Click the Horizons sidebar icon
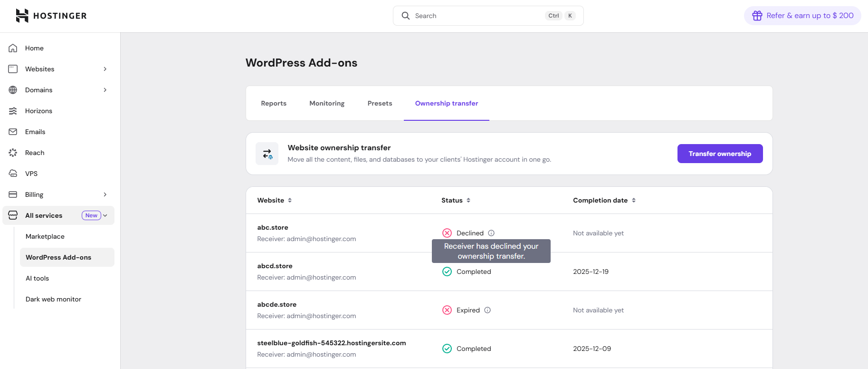Screen dimensions: 868x369 (x=13, y=111)
